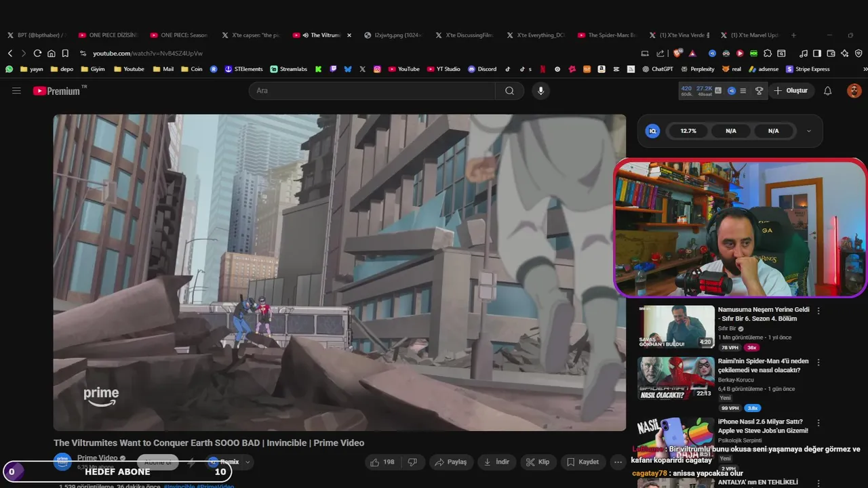Open the YouTube guide hamburger menu

(16, 91)
